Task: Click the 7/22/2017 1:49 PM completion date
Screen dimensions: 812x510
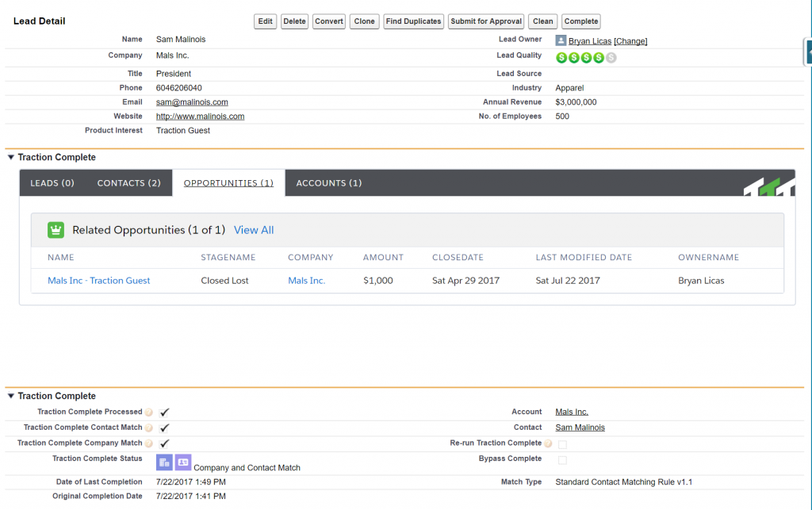Action: click(190, 481)
